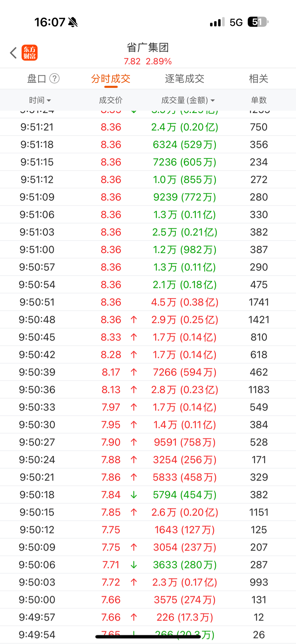
Task: Open 成交量(金额) column dropdown
Action: coord(188,100)
